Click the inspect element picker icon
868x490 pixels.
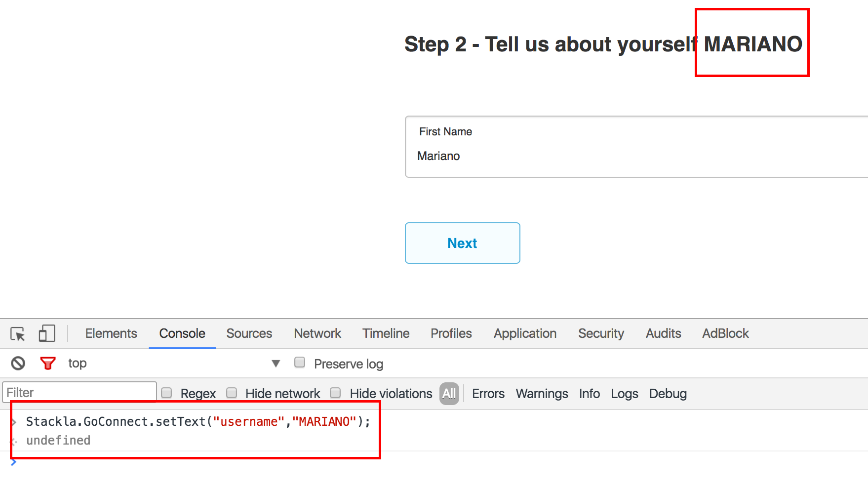click(x=18, y=334)
